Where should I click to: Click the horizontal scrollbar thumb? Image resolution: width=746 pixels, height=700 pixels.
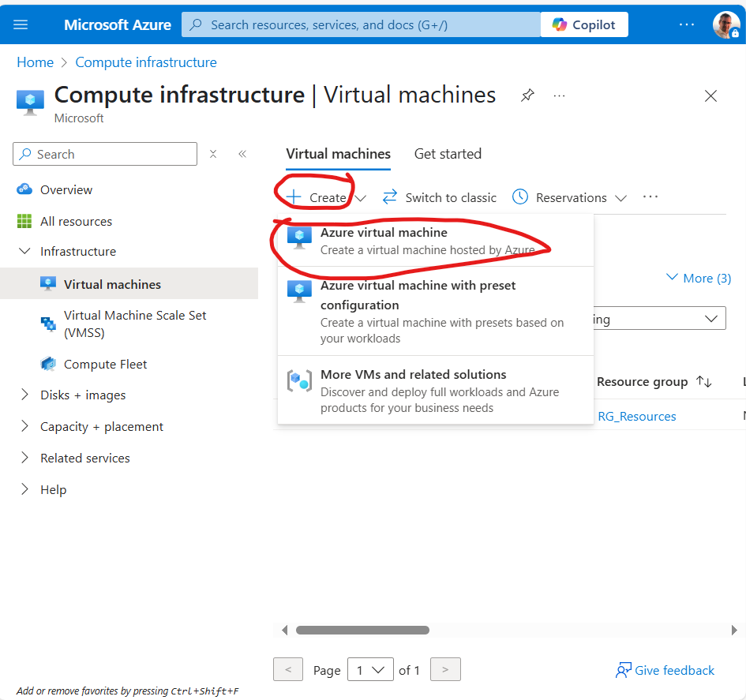click(x=362, y=630)
